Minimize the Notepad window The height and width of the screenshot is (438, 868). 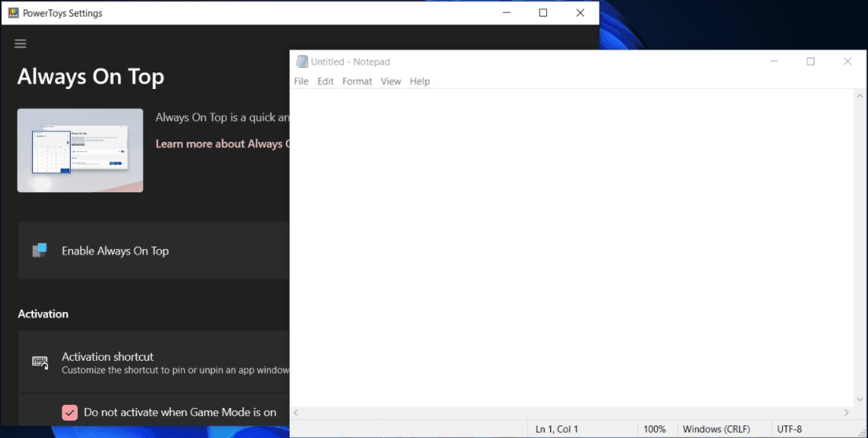pos(774,61)
